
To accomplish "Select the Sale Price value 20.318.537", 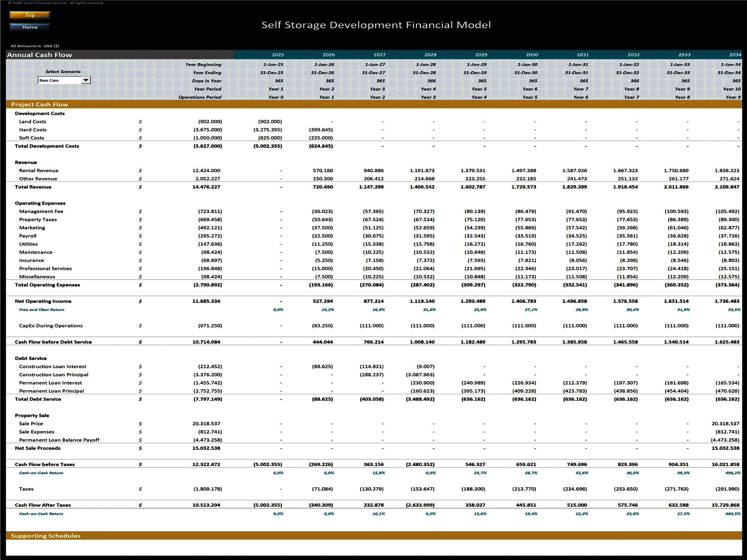I will click(x=205, y=423).
